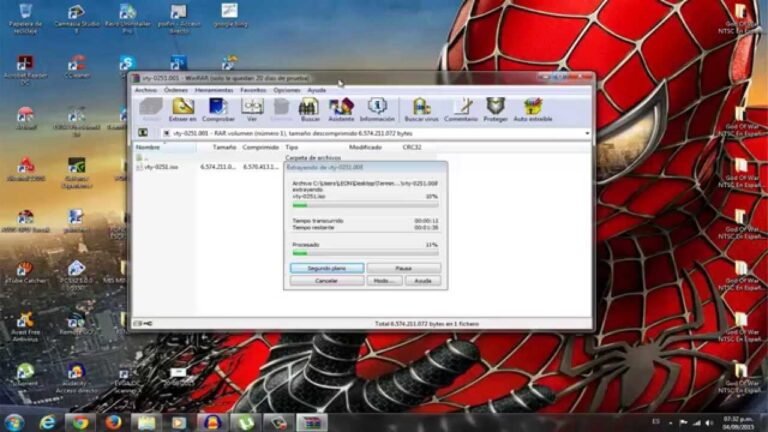Click the taskbar clock showing 07:32 p.m.
The width and height of the screenshot is (768, 432).
(x=738, y=423)
